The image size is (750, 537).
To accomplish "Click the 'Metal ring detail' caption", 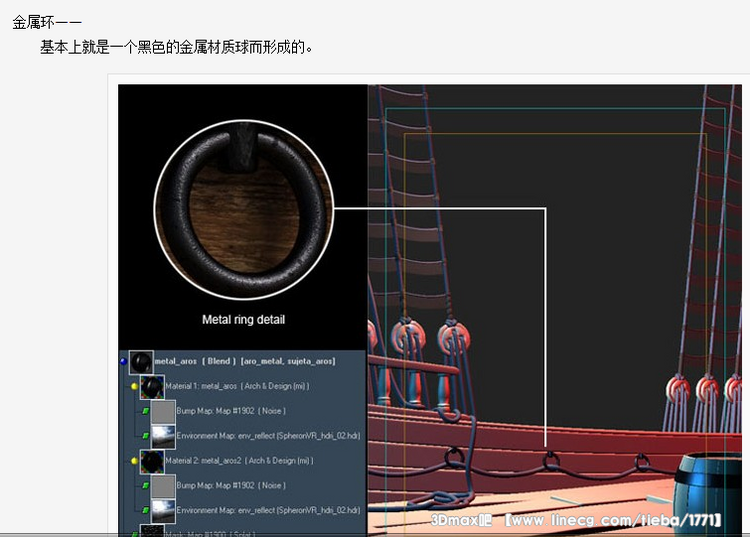I will (x=243, y=320).
